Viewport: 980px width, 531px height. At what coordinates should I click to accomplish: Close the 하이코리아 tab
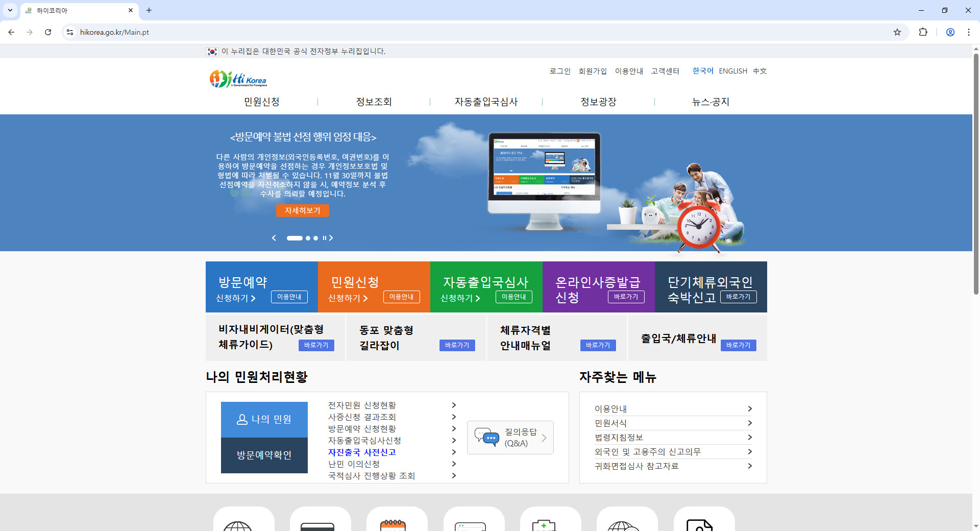click(x=131, y=10)
